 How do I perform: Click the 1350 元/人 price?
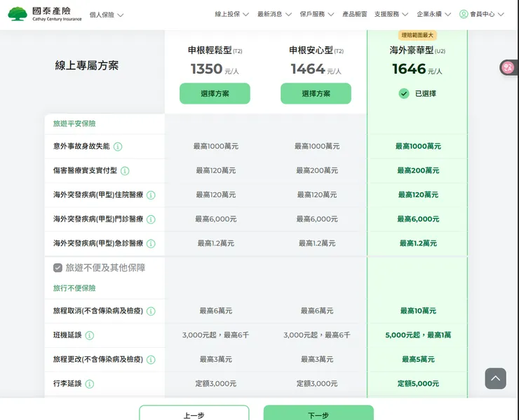click(x=215, y=69)
